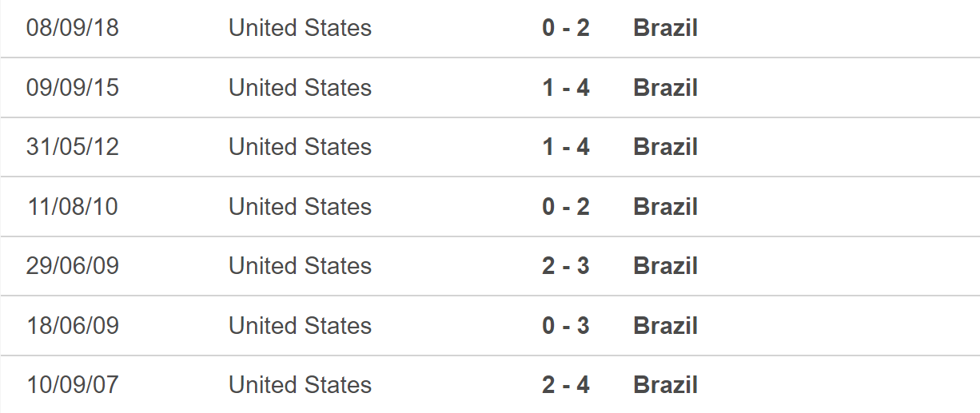This screenshot has width=980, height=413.
Task: Select the 0 - 2 score from 08/09/18
Action: click(566, 28)
